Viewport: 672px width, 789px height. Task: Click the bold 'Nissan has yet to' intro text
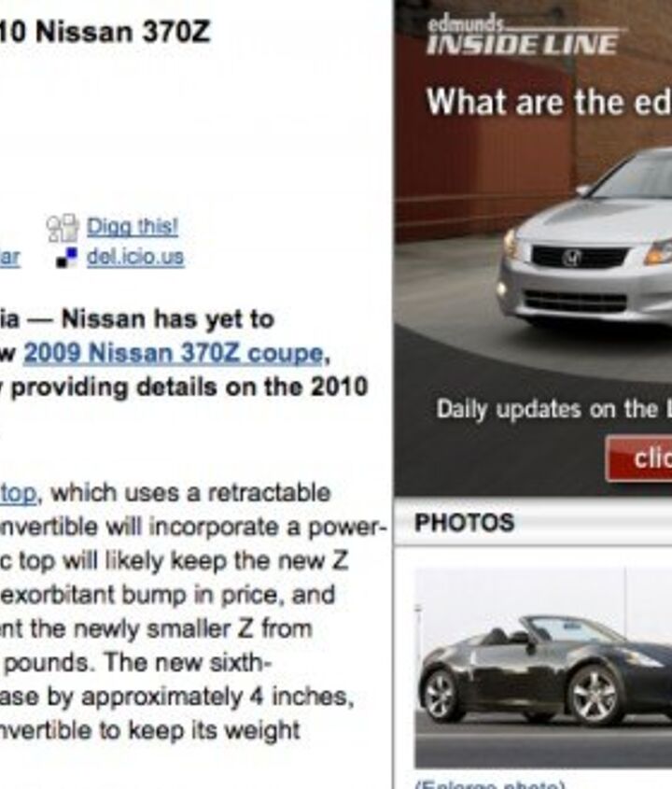pos(168,319)
